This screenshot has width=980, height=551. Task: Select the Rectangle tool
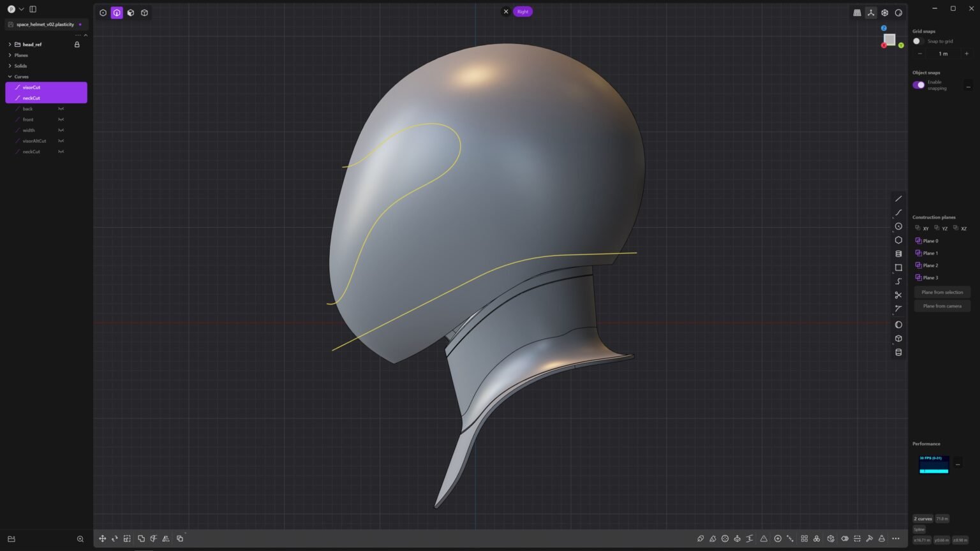pos(898,268)
